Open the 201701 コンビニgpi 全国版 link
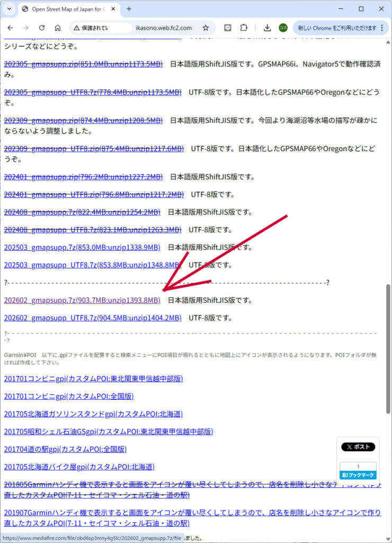The image size is (392, 543). pos(68,396)
